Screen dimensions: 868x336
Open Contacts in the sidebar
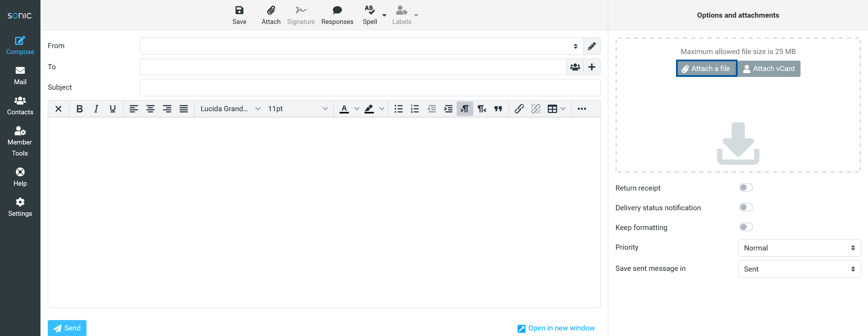click(20, 106)
